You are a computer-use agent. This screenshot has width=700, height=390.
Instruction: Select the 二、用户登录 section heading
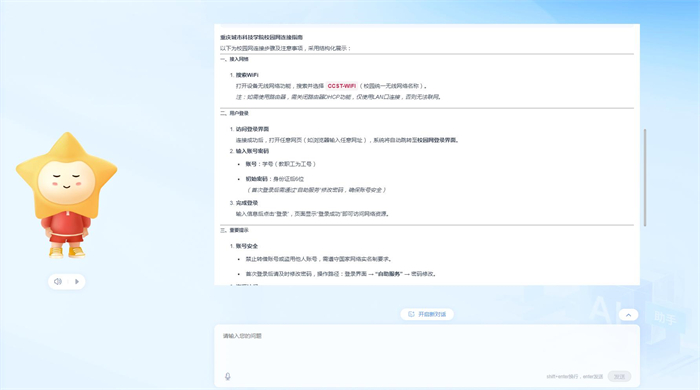[234, 113]
